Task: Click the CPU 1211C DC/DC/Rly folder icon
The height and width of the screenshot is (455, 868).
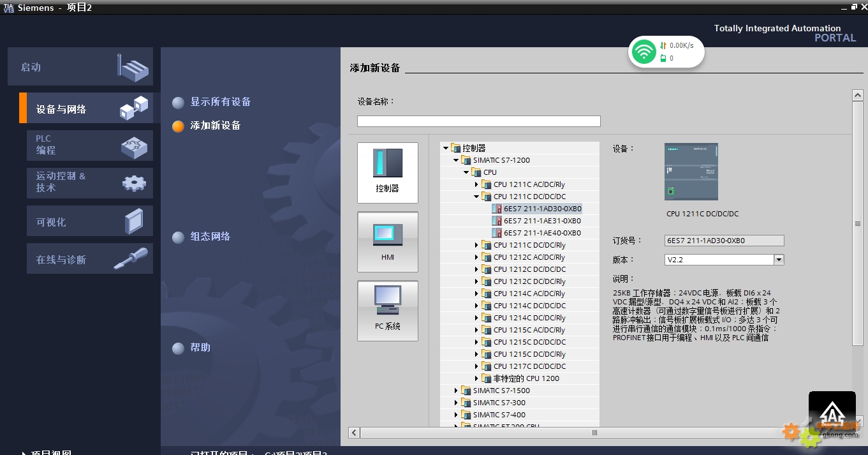Action: click(486, 245)
